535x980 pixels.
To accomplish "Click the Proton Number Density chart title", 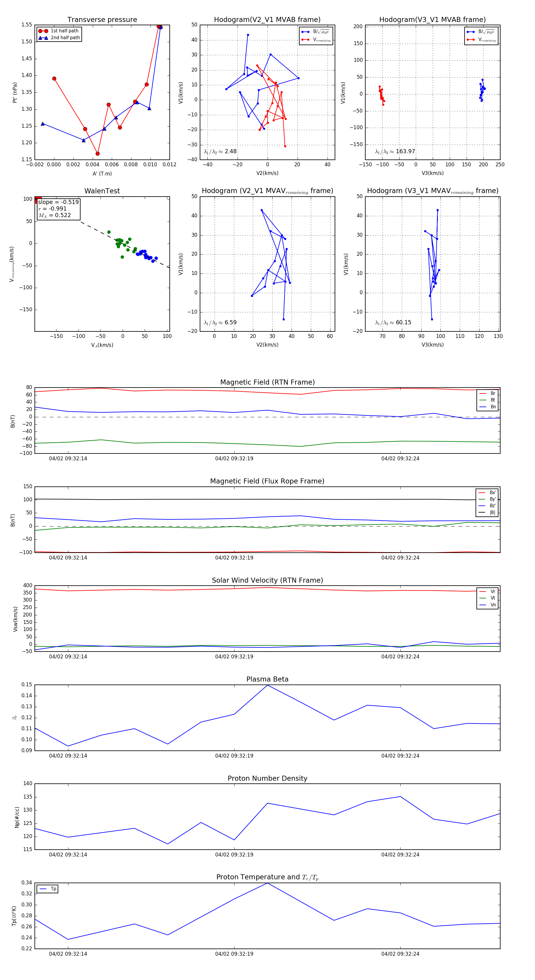I will coord(267,778).
